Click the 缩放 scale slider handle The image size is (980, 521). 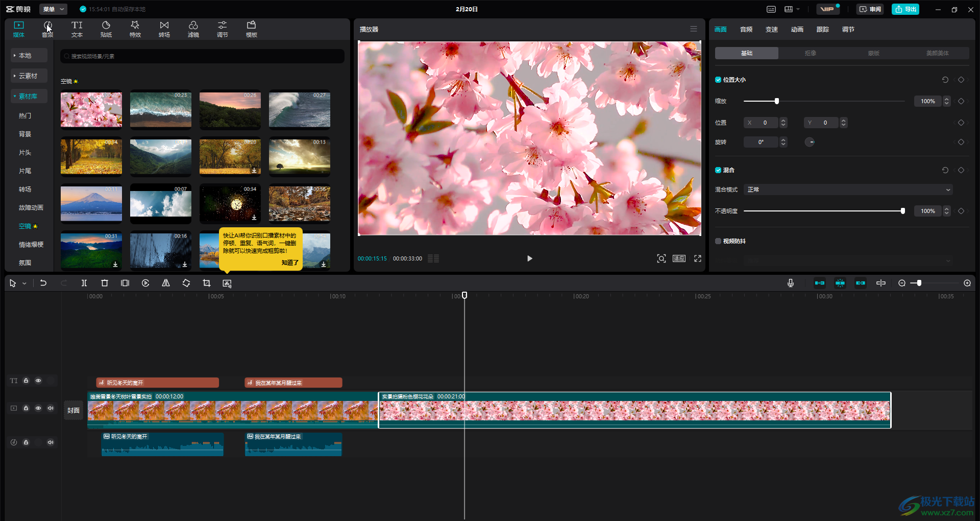(x=777, y=101)
